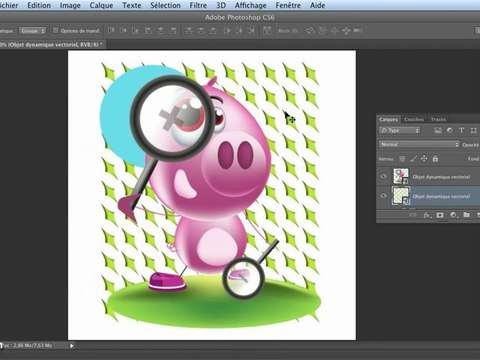This screenshot has width=480, height=360.
Task: Open the Groupe auto-select dropdown
Action: click(x=33, y=31)
